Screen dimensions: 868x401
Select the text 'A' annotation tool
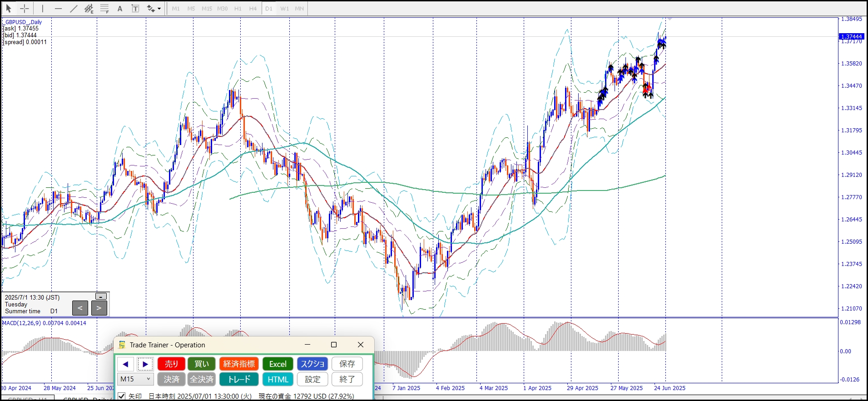(x=120, y=9)
